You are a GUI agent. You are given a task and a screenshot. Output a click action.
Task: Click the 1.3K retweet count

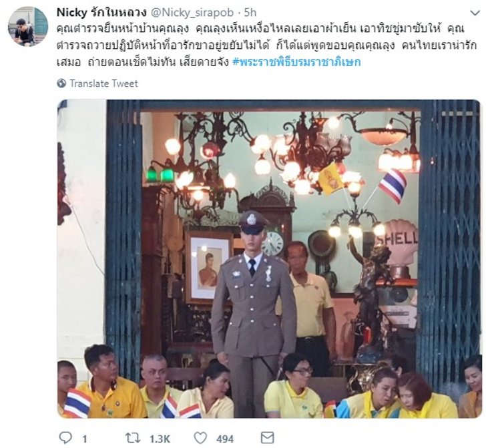(x=160, y=439)
